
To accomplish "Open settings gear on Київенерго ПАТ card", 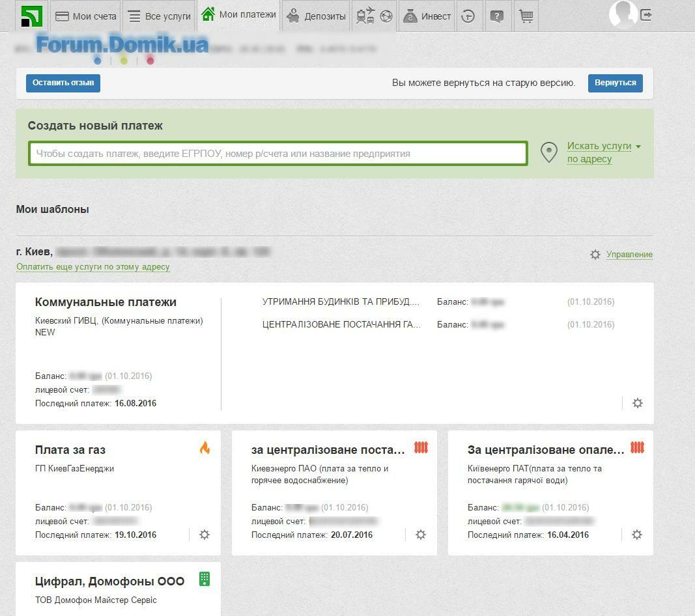I will [x=637, y=535].
